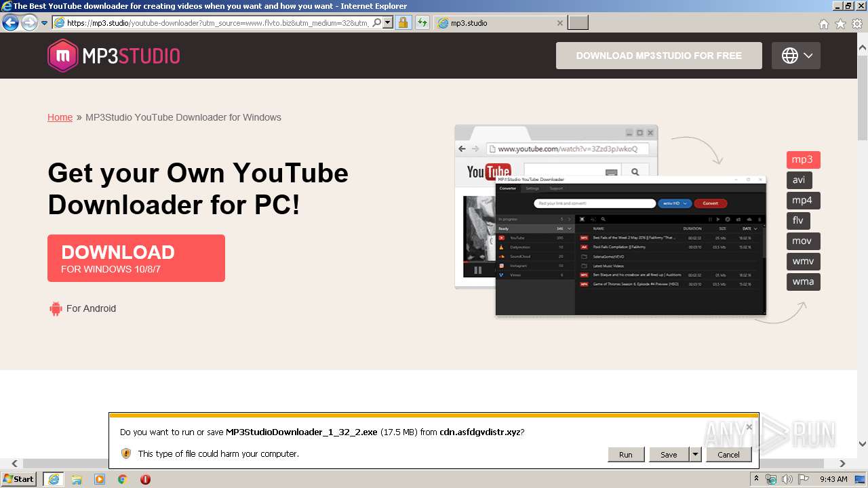Viewport: 868px width, 488px height.
Task: Click Download MP3Studio For Free button
Action: [x=659, y=56]
